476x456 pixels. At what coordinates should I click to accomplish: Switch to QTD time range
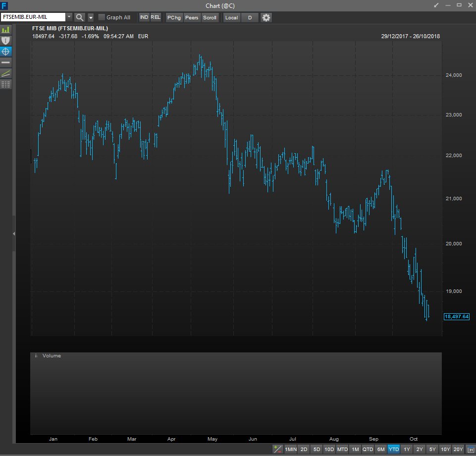pyautogui.click(x=368, y=450)
